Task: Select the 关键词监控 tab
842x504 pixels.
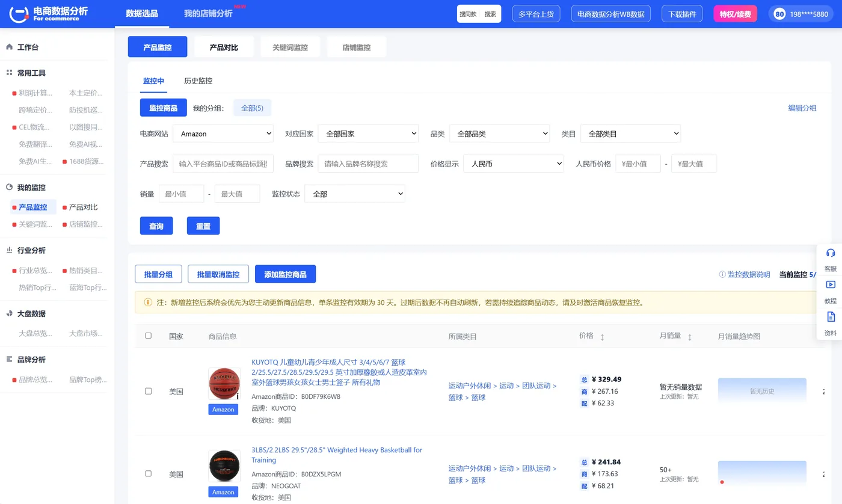Action: [x=290, y=47]
